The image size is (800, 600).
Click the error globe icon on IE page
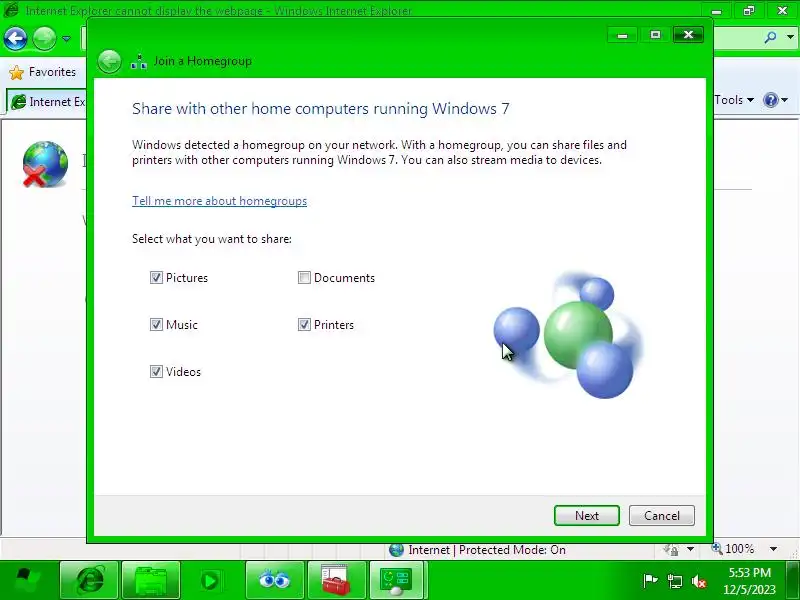click(45, 164)
